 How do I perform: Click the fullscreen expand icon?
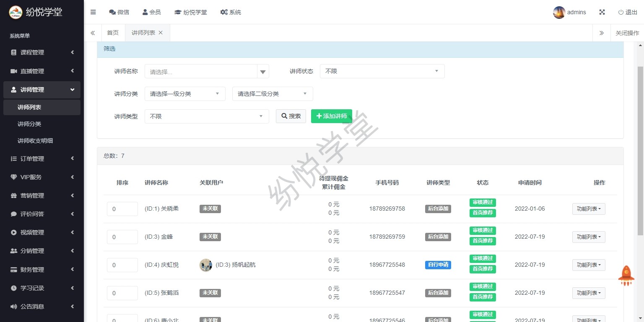pyautogui.click(x=602, y=12)
